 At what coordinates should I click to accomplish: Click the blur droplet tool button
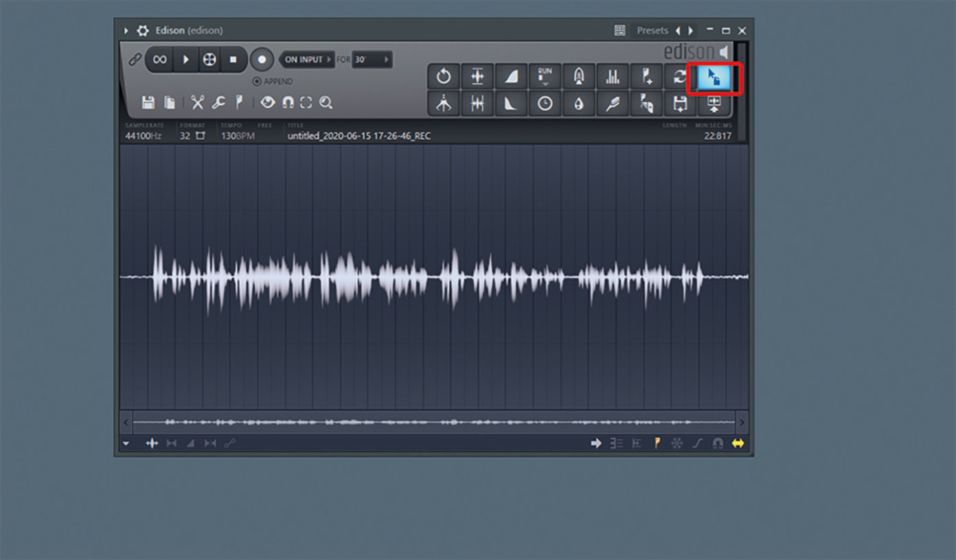[x=579, y=104]
